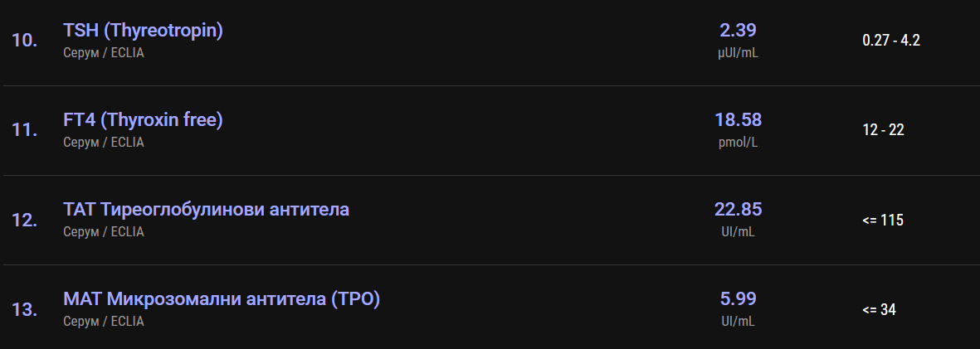
Task: Open the FT4 (Thyroxin free) test
Action: [143, 120]
